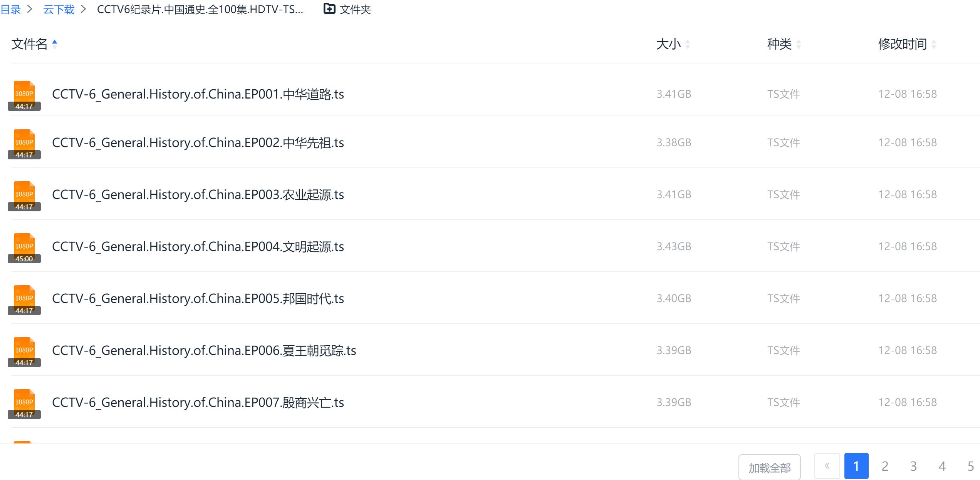This screenshot has width=980, height=480.
Task: Click modified time 12-08 16:58 in EP003 row
Action: tap(908, 194)
